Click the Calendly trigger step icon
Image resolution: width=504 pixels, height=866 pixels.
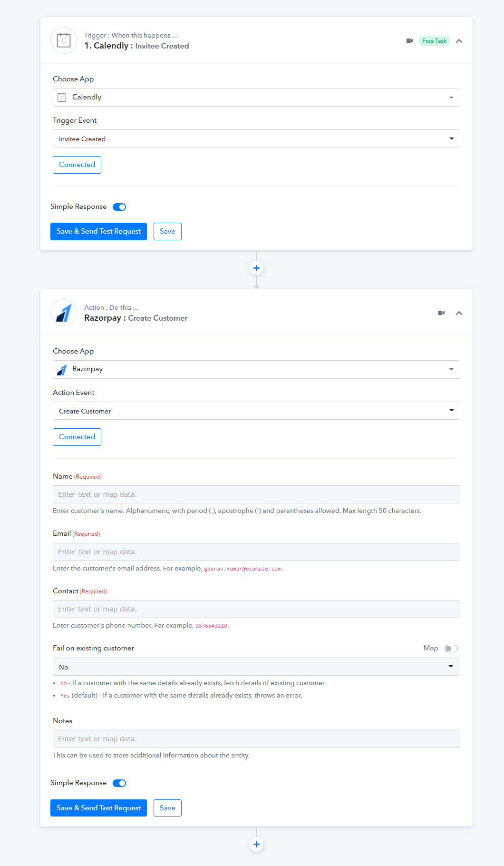click(64, 41)
